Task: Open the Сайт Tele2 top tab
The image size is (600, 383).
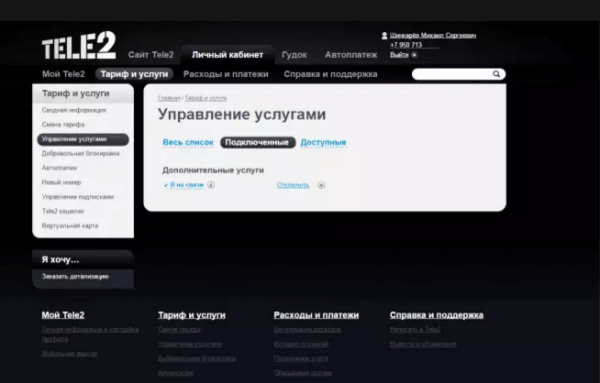Action: point(151,55)
